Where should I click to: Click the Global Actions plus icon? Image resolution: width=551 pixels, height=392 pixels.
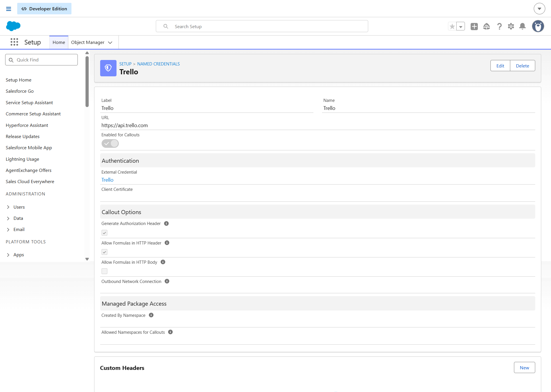[x=474, y=26]
